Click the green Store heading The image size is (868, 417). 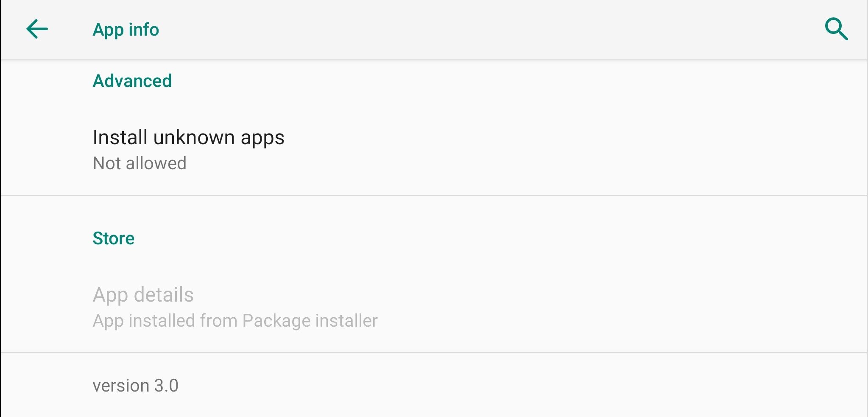[113, 238]
